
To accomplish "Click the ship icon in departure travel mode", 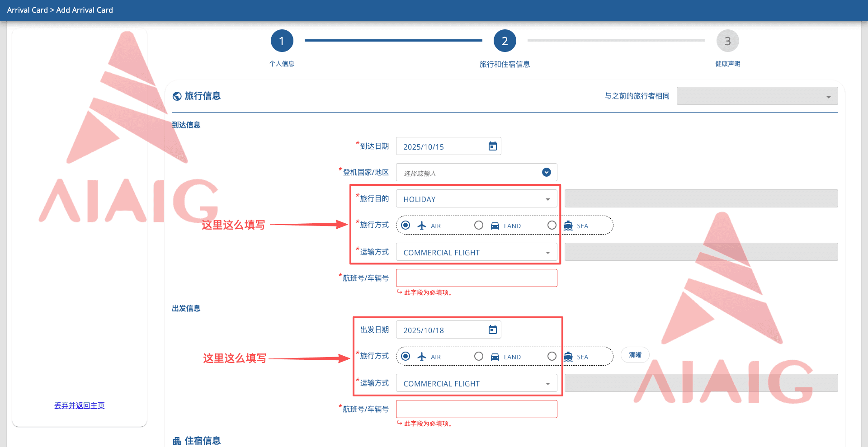I will 568,357.
